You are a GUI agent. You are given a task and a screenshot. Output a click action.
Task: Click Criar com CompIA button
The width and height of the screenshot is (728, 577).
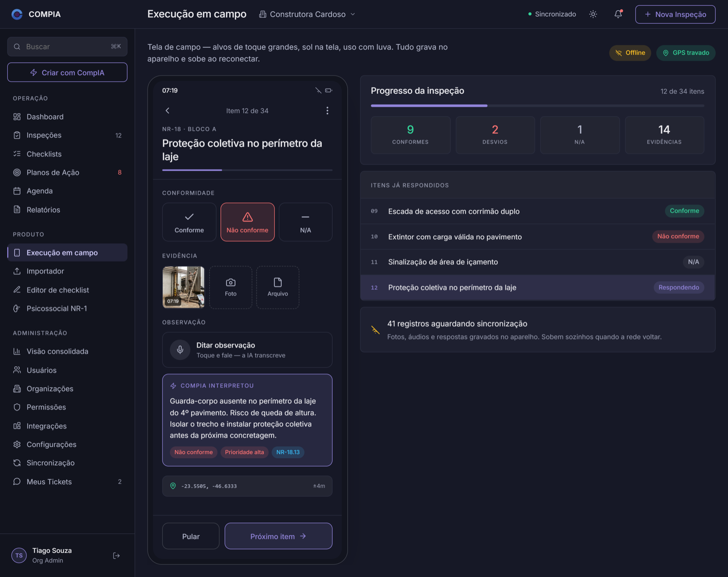pyautogui.click(x=67, y=72)
